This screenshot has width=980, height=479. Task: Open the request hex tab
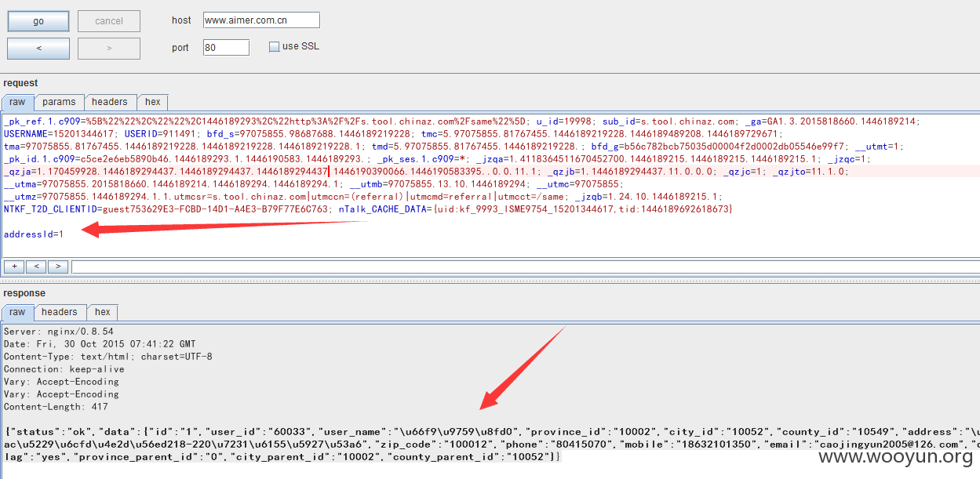(x=152, y=102)
